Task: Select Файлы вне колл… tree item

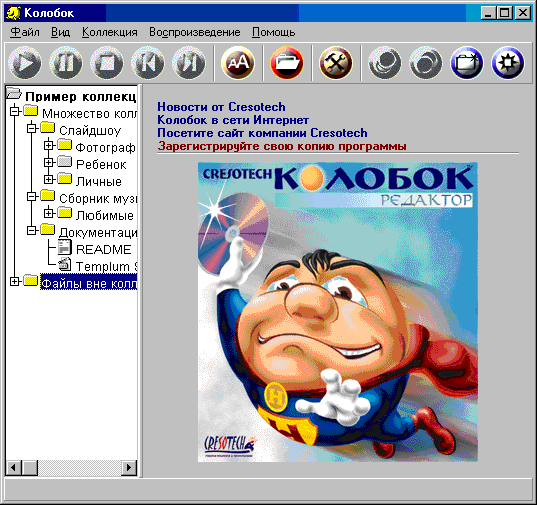Action: coord(89,283)
